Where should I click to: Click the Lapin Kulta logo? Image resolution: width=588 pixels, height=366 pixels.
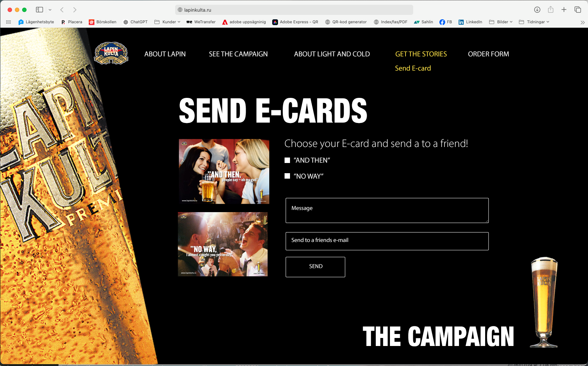(111, 53)
